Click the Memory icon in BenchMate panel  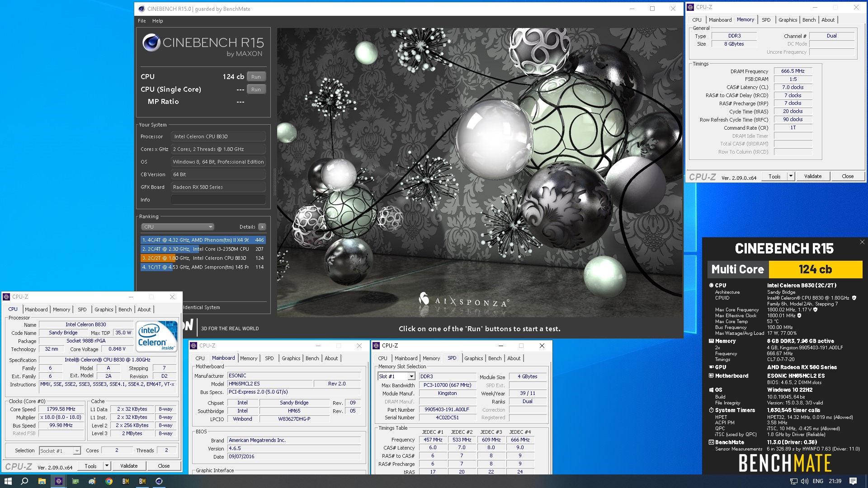point(711,341)
